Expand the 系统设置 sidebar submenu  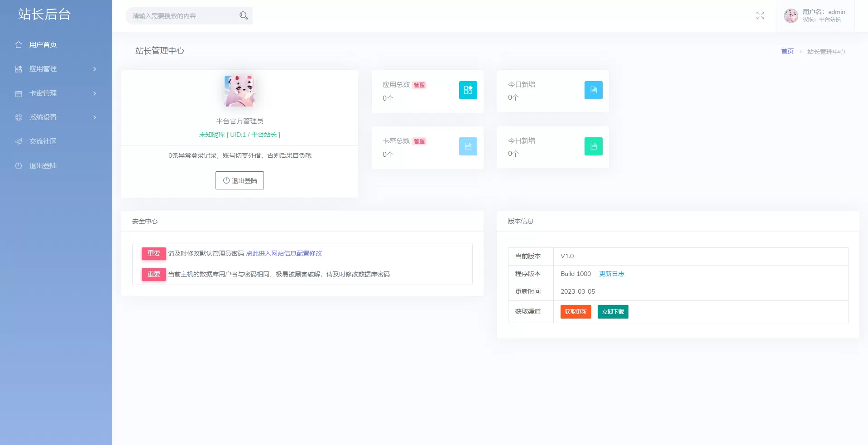tap(95, 117)
